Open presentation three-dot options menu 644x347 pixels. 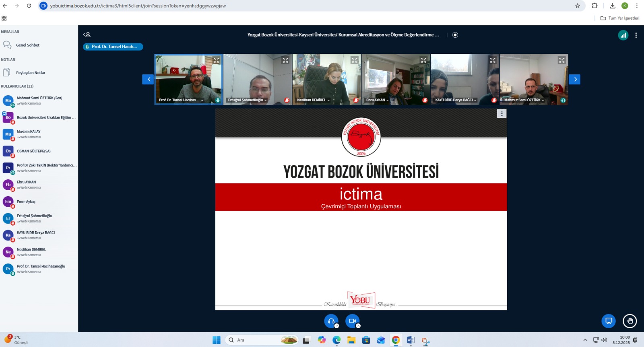[502, 114]
